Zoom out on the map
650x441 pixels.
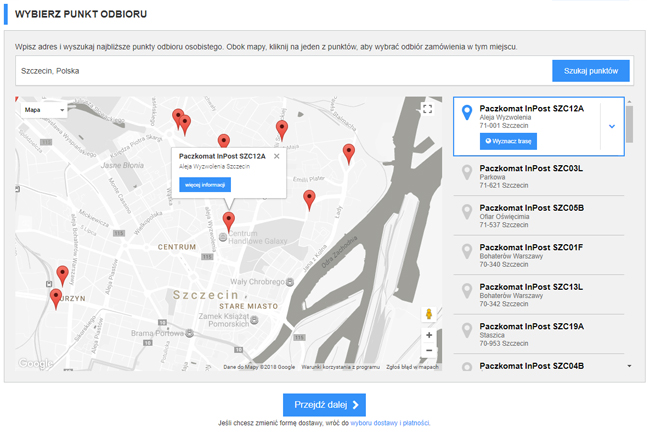click(429, 350)
